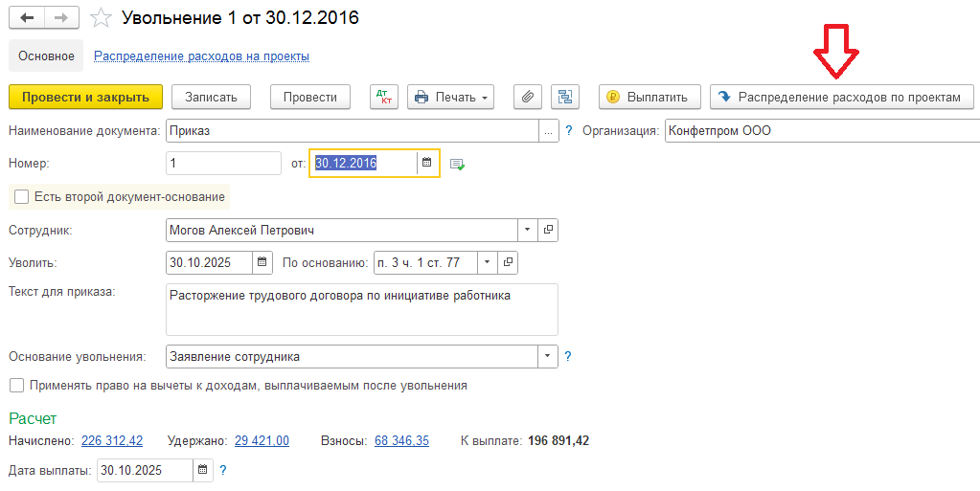Open the Сотрудник record with open-form icon
The height and width of the screenshot is (491, 980).
pyautogui.click(x=548, y=231)
